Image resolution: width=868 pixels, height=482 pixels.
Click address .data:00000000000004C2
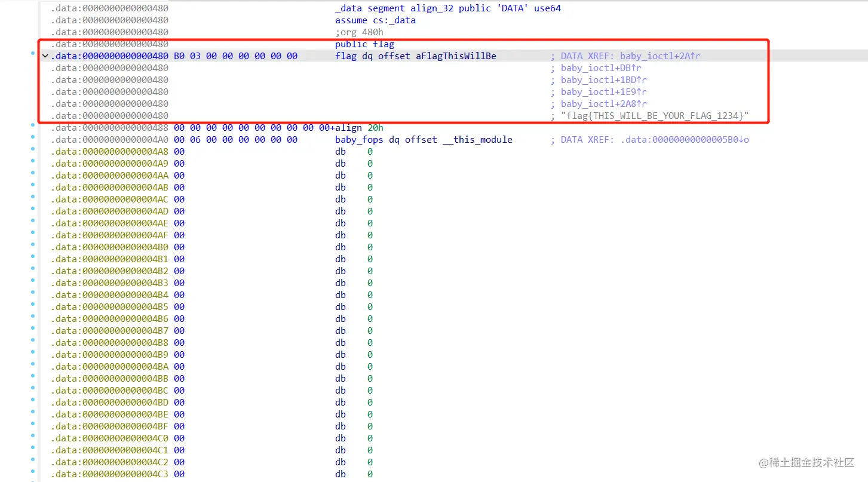click(109, 462)
